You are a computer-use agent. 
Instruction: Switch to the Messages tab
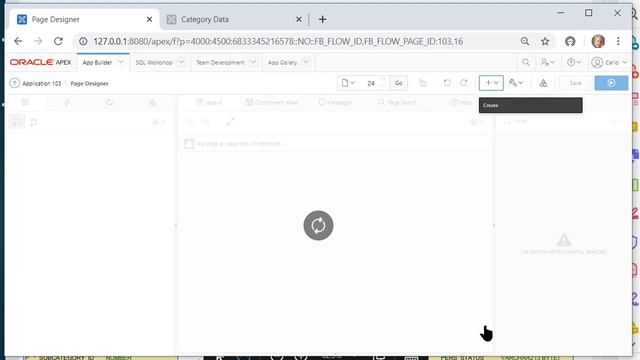[x=335, y=102]
